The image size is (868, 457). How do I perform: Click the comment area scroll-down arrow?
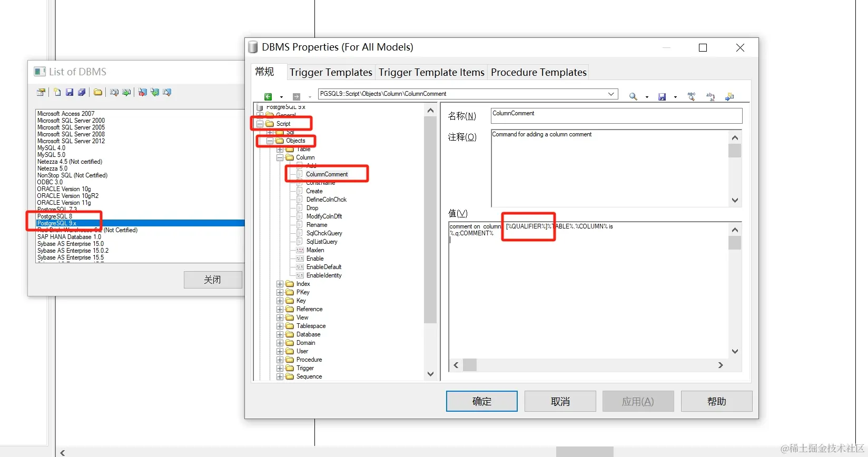click(735, 201)
